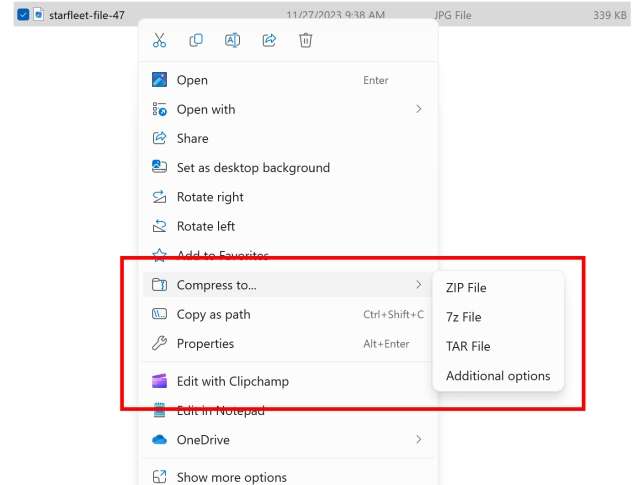This screenshot has width=640, height=485.
Task: Click the Properties wrench icon
Action: pyautogui.click(x=159, y=344)
